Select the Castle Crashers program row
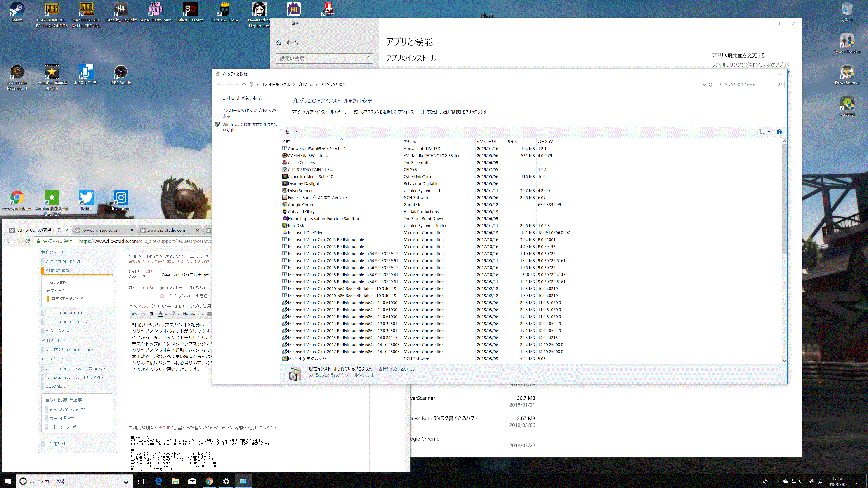868x488 pixels. click(x=433, y=163)
